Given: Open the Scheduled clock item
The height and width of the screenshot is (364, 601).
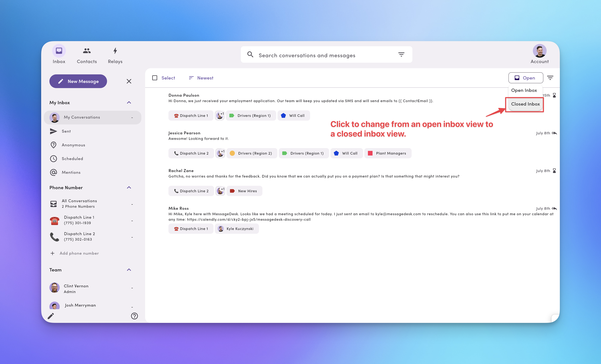Looking at the screenshot, I should pos(72,159).
